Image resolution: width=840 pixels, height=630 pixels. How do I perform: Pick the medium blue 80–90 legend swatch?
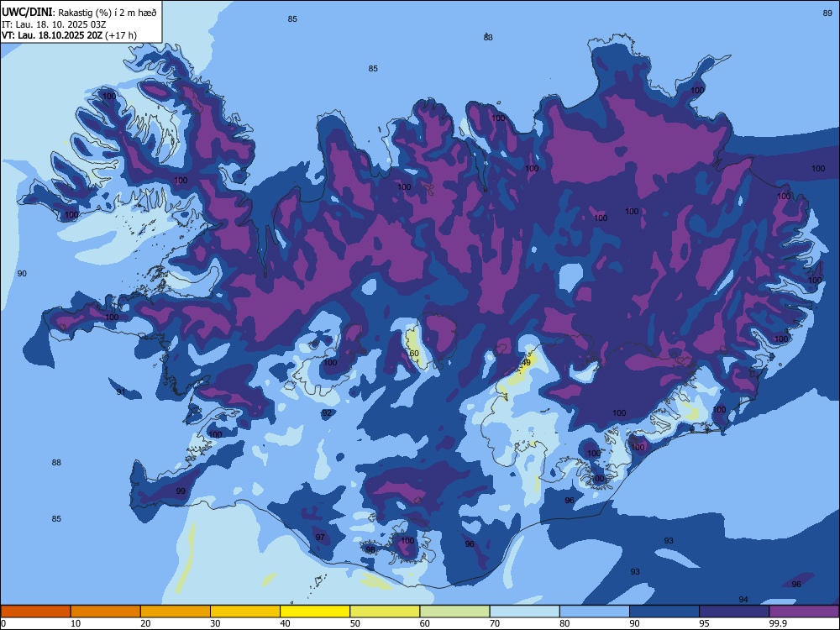595,612
